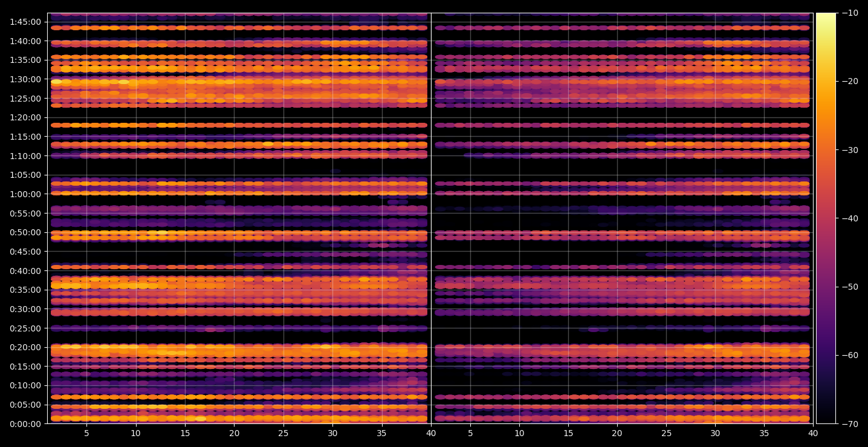The image size is (868, 447).
Task: Select x-axis label 30 of the left panel
Action: click(x=332, y=433)
